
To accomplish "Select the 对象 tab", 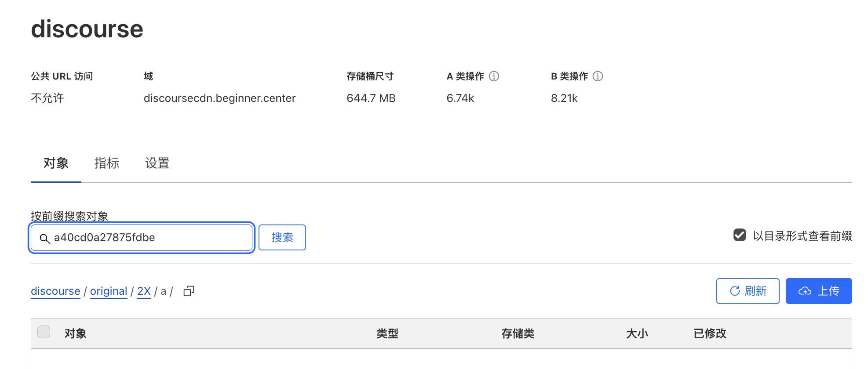I will (x=56, y=163).
